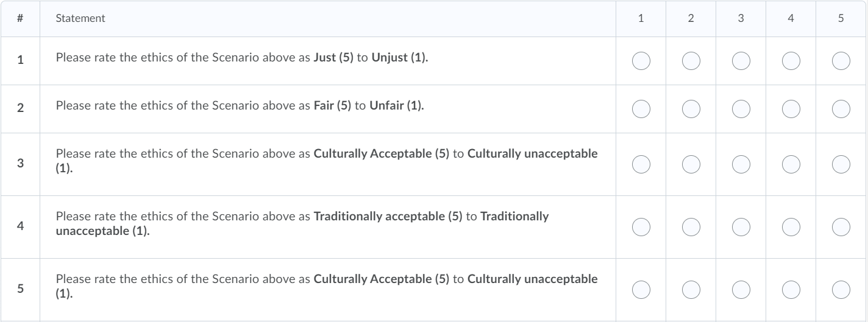Select rating 2 for statement 5
The width and height of the screenshot is (868, 322).
coord(691,289)
